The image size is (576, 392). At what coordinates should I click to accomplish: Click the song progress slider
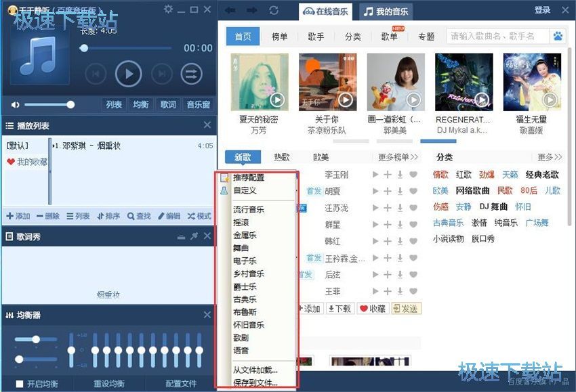125,48
